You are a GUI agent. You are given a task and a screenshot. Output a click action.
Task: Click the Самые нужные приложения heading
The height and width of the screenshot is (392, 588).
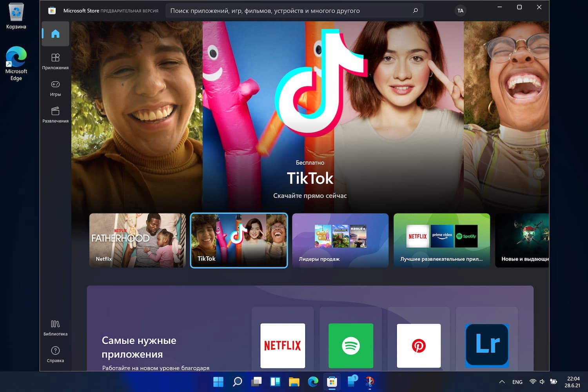[x=139, y=347]
